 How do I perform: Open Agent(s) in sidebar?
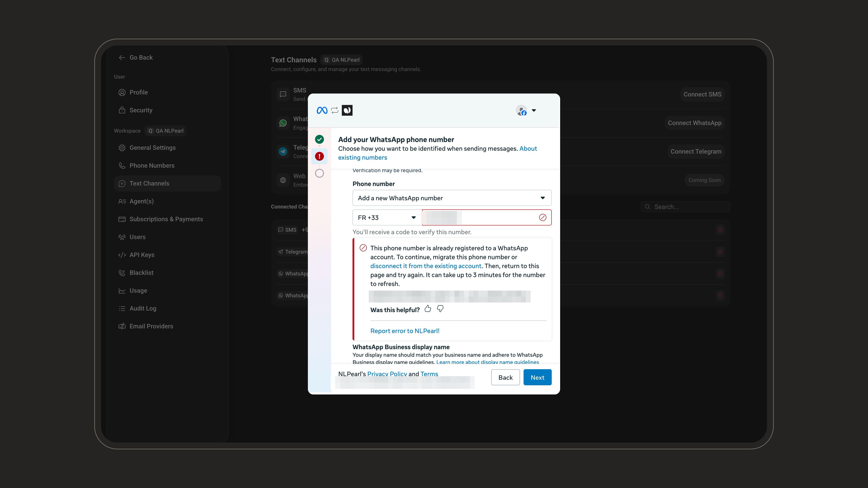click(167, 201)
